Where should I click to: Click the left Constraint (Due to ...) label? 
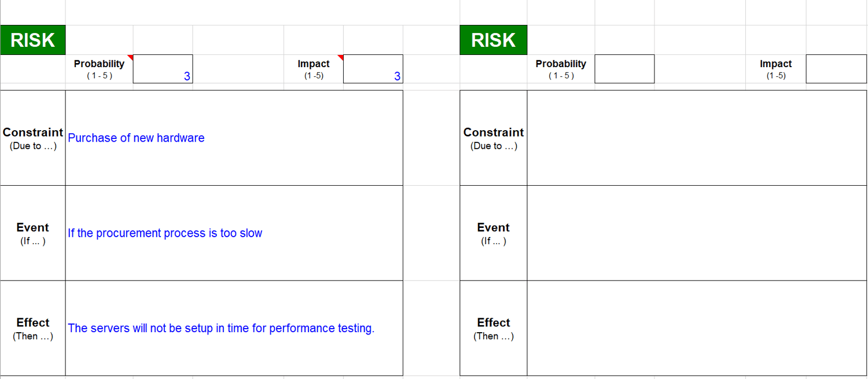pos(33,138)
